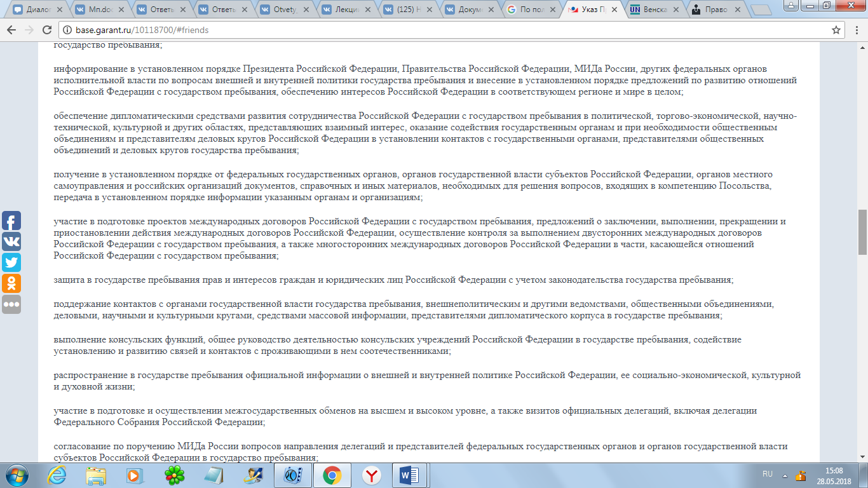Screen dimensions: 868x488
Task: Switch to Chrome in the taskbar
Action: [332, 475]
